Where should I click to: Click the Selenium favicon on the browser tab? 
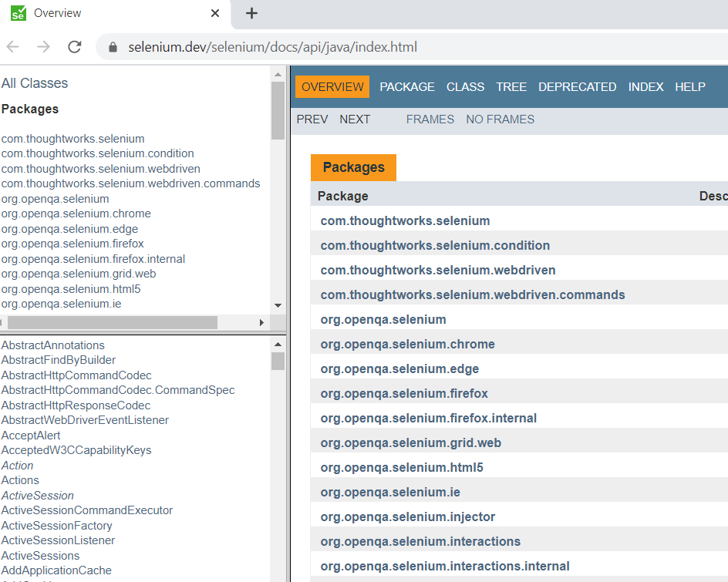coord(17,13)
